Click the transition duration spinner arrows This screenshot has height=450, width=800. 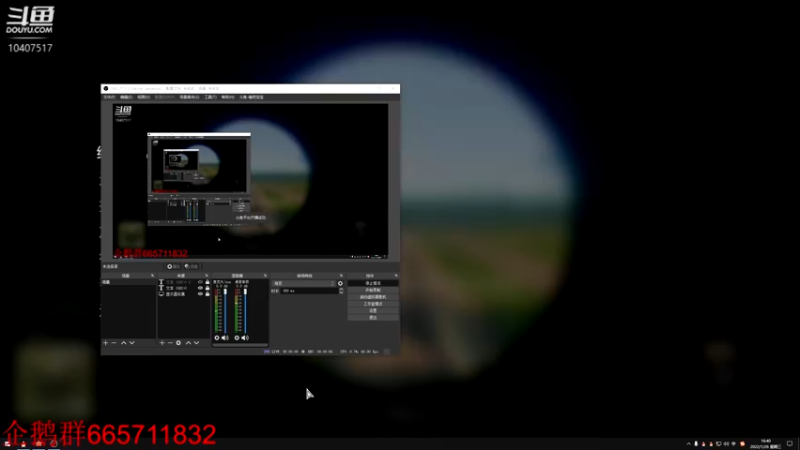(x=341, y=290)
